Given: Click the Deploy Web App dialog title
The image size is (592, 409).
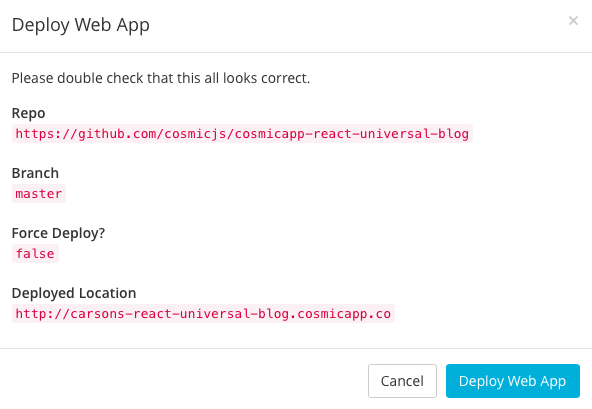Looking at the screenshot, I should click(81, 25).
